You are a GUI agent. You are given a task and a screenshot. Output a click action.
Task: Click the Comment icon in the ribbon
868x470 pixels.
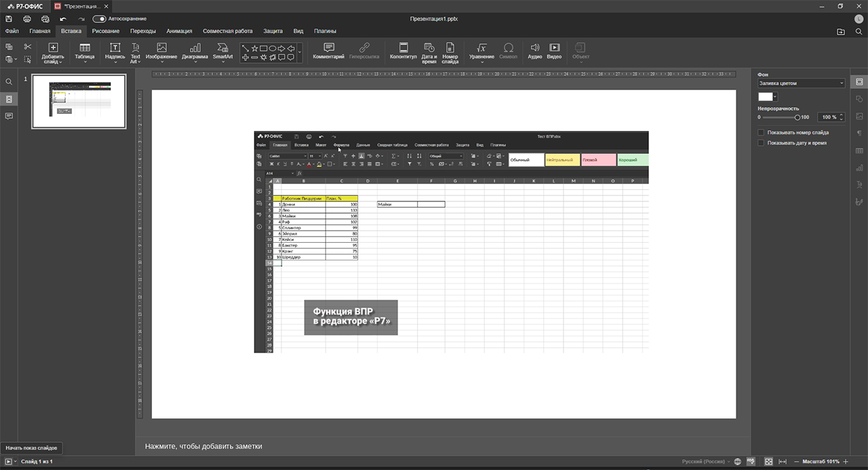329,49
